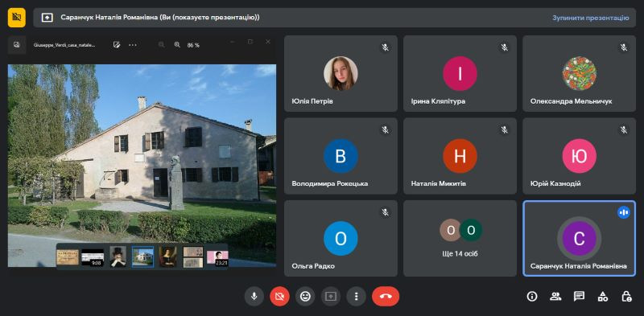
Task: Open the meeting details info icon
Action: tap(532, 297)
